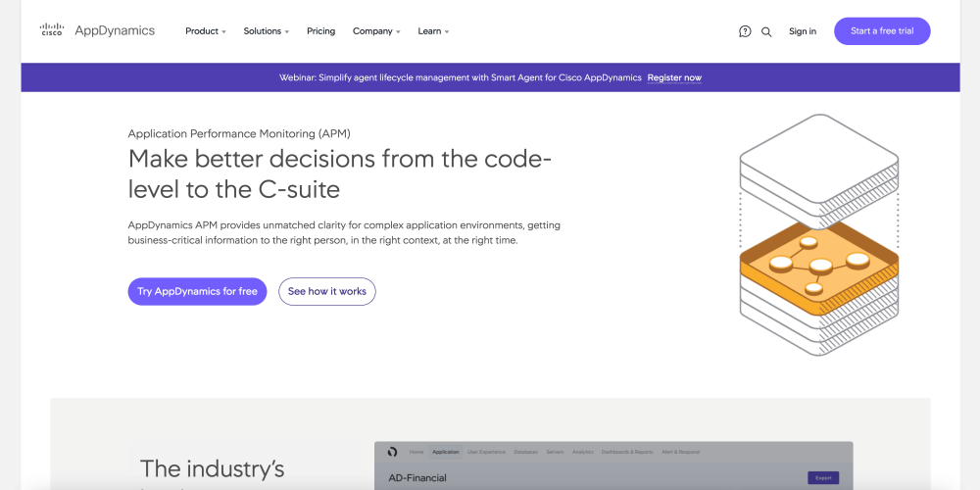Click the logo icon in the dashboard preview

click(x=392, y=452)
